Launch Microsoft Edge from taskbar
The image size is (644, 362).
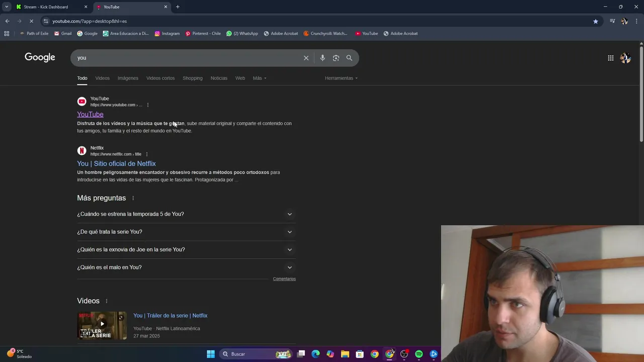point(315,354)
